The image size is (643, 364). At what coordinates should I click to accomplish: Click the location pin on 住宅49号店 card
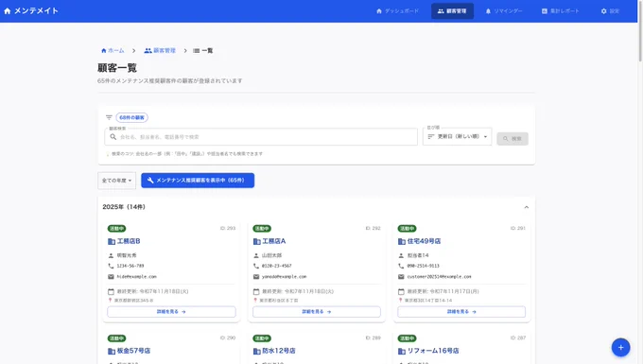[400, 300]
